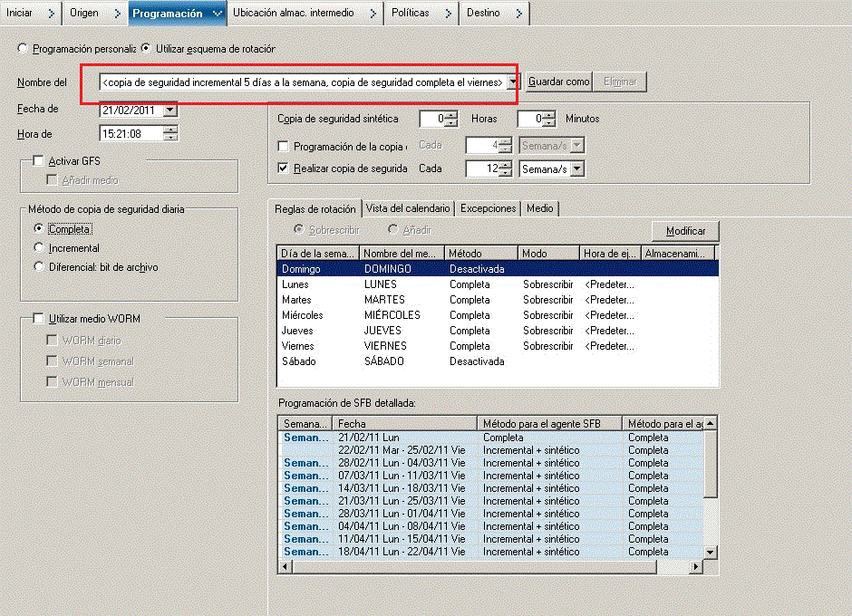Check the Utilizar medio WORM box

click(38, 319)
